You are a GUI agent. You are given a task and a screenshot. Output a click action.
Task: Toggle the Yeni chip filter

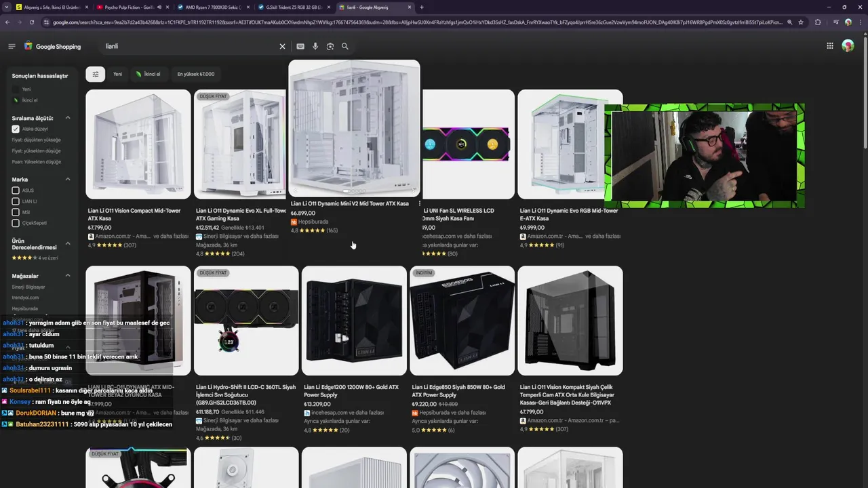[x=117, y=74]
